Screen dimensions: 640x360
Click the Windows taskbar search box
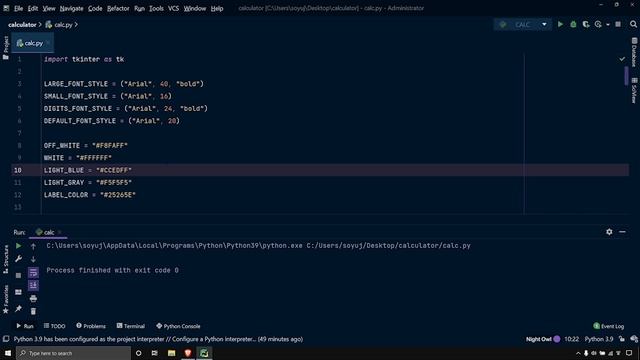[73, 353]
